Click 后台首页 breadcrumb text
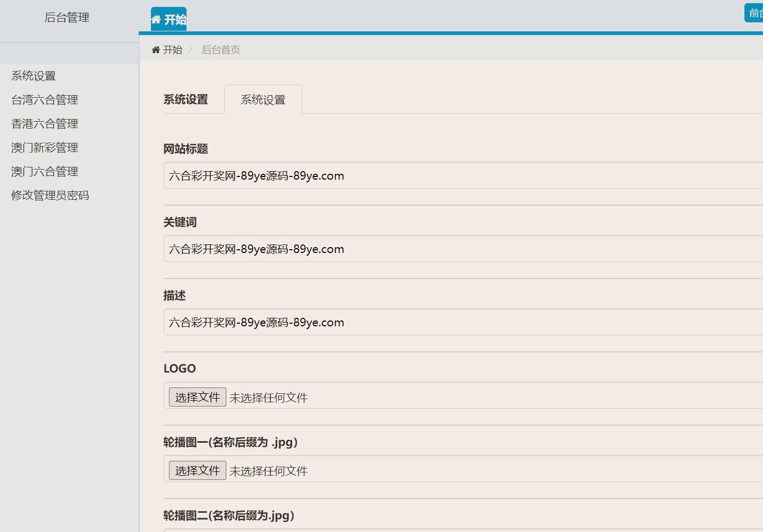Image resolution: width=763 pixels, height=532 pixels. pos(221,50)
